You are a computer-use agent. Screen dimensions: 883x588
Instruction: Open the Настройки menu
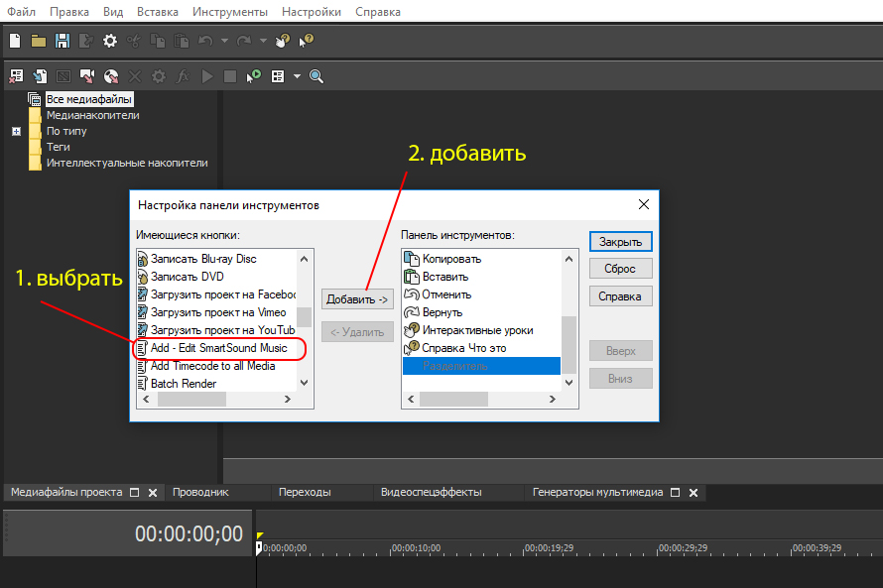(312, 12)
